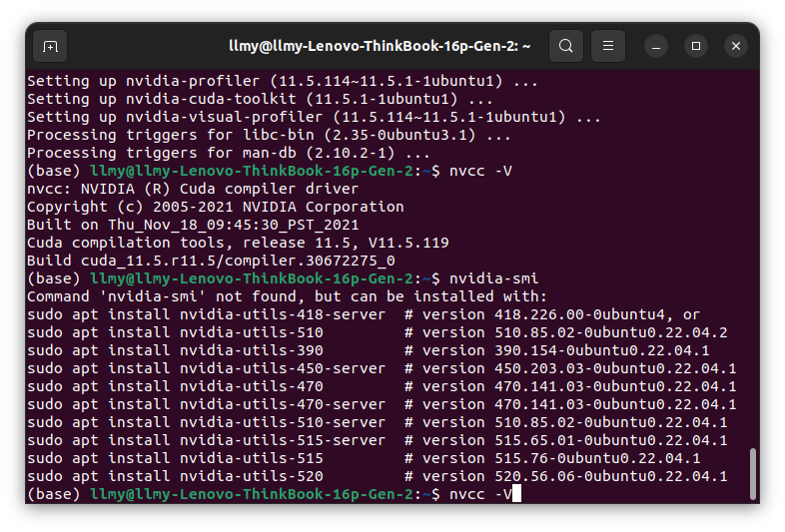
Task: Click the version '520.56.06-0ubuntu0.22.04.1' text
Action: [611, 477]
